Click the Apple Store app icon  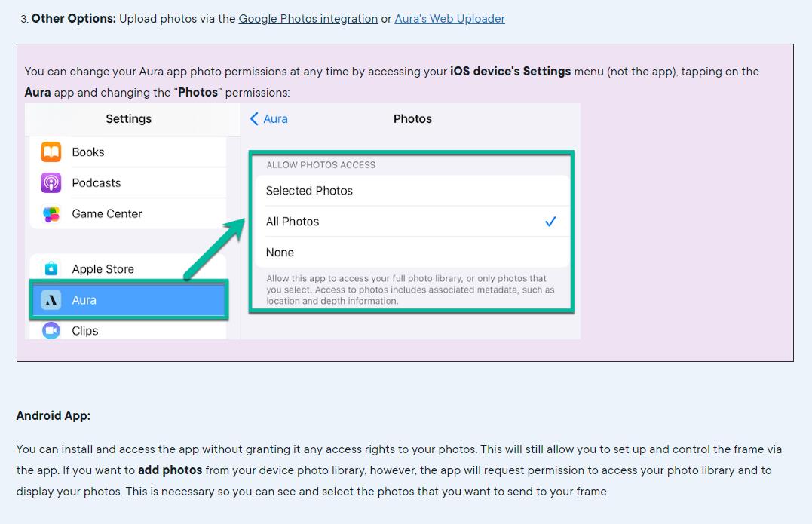pos(51,269)
